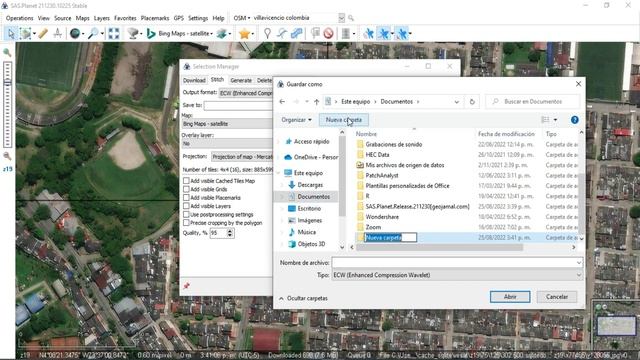Click the satellite dish cache source icon
This screenshot has height=360, width=640.
[133, 33]
